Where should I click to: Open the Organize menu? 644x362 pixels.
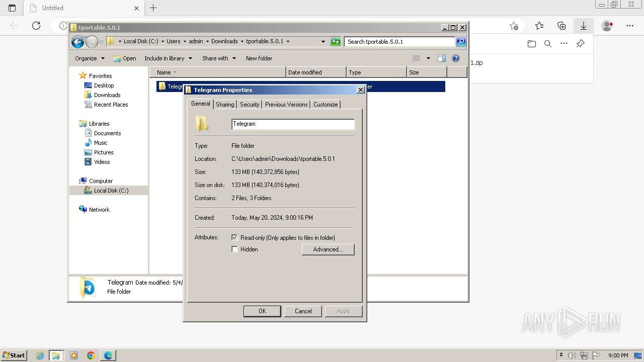point(90,58)
